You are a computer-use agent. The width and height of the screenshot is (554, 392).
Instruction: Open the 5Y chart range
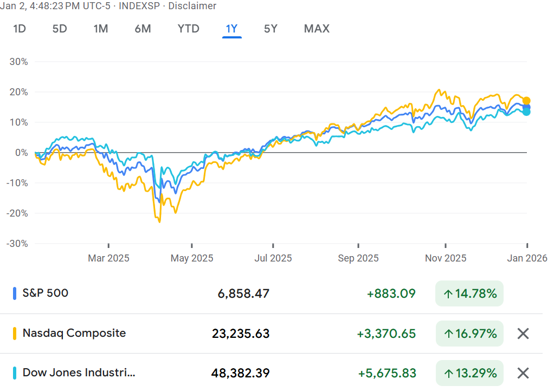pyautogui.click(x=270, y=29)
